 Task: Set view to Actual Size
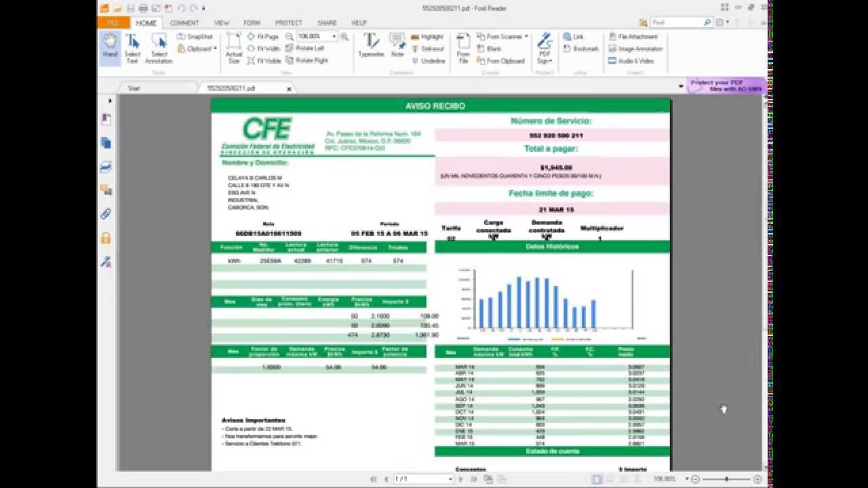click(x=234, y=48)
